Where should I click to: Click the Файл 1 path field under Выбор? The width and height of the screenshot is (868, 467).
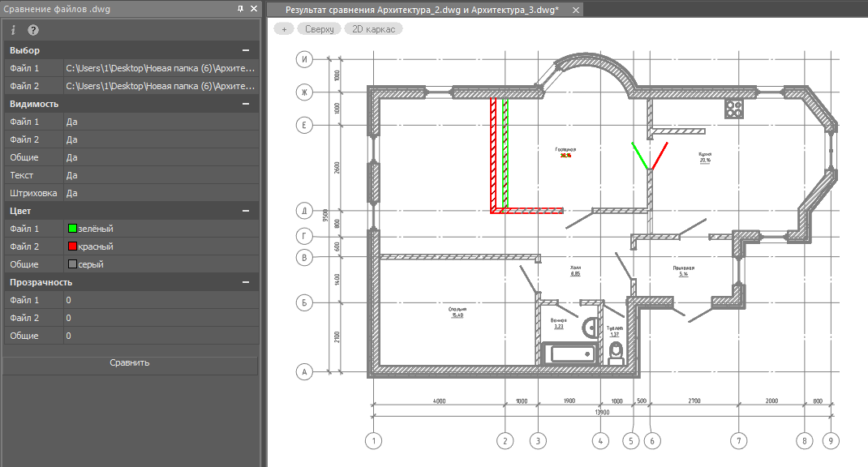[x=162, y=68]
